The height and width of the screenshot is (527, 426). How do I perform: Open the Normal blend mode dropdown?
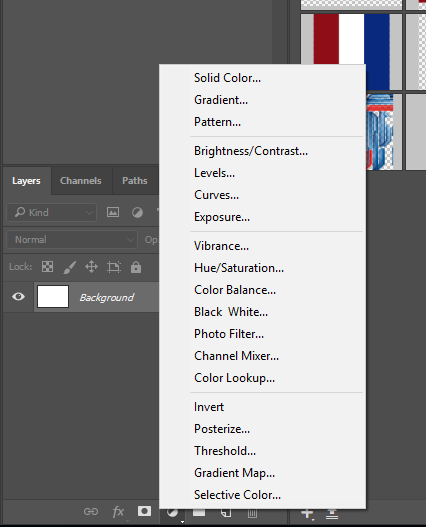(x=72, y=240)
